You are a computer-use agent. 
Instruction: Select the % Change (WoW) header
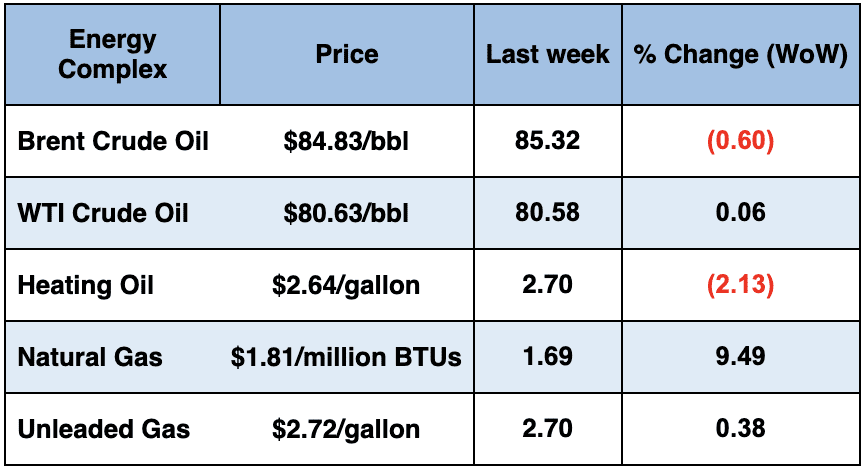(740, 54)
